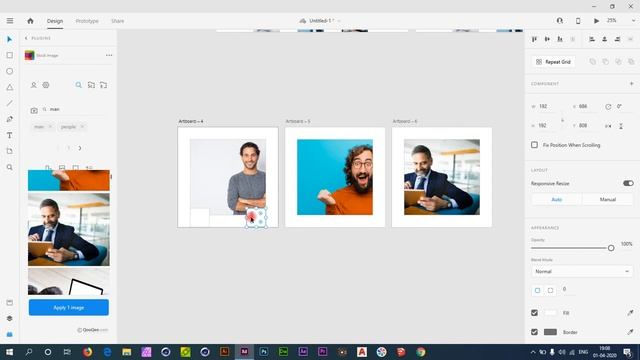
Task: Select the Ellipse tool
Action: (x=9, y=71)
